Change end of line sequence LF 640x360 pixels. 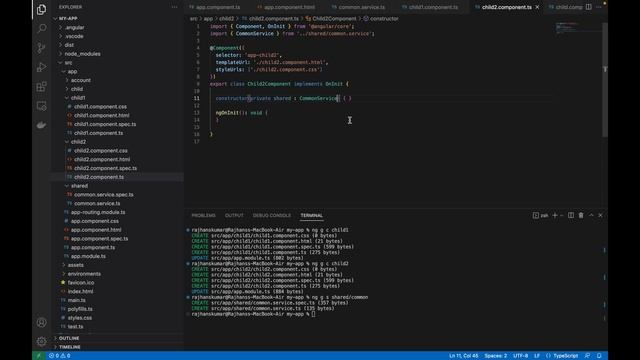coord(537,356)
